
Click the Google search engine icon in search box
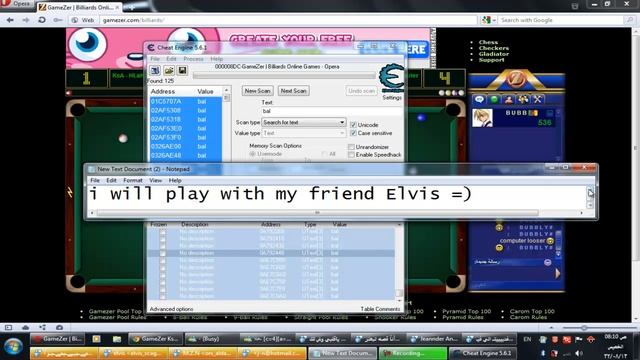pos(486,20)
